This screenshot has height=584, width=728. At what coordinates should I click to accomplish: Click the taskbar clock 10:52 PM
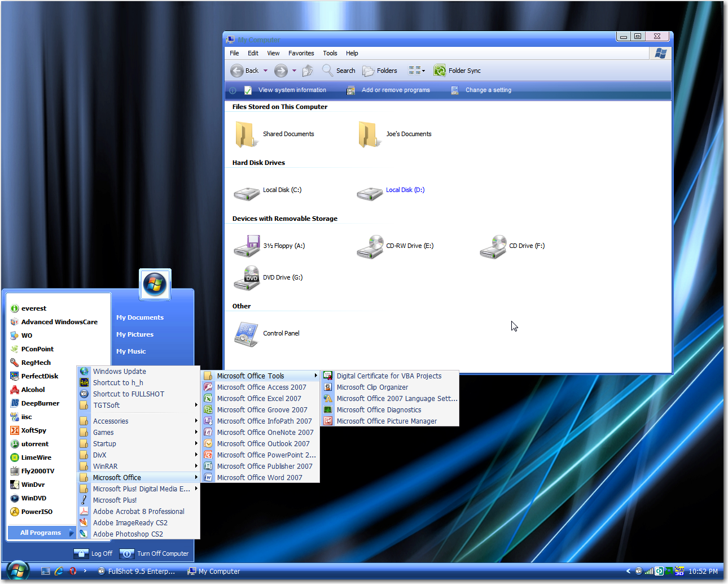click(x=703, y=572)
